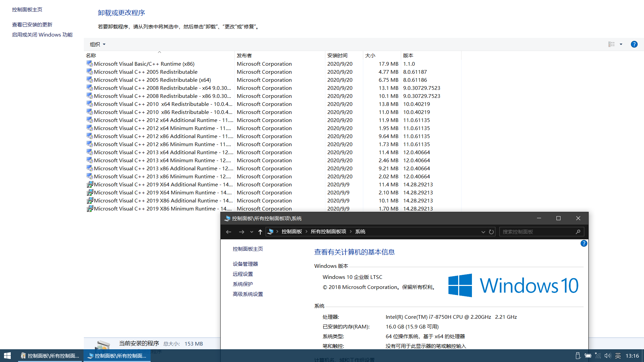Click the System window title bar icon
The width and height of the screenshot is (644, 362).
pos(227,218)
